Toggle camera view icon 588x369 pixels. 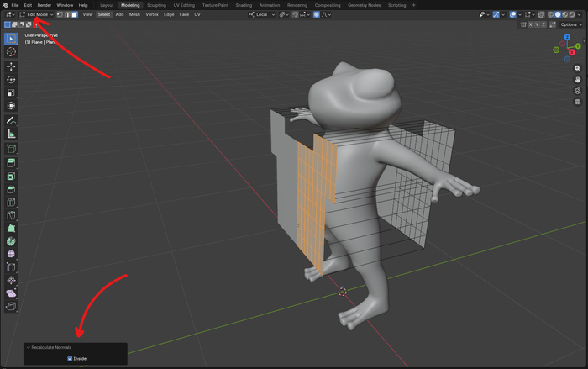[x=577, y=90]
